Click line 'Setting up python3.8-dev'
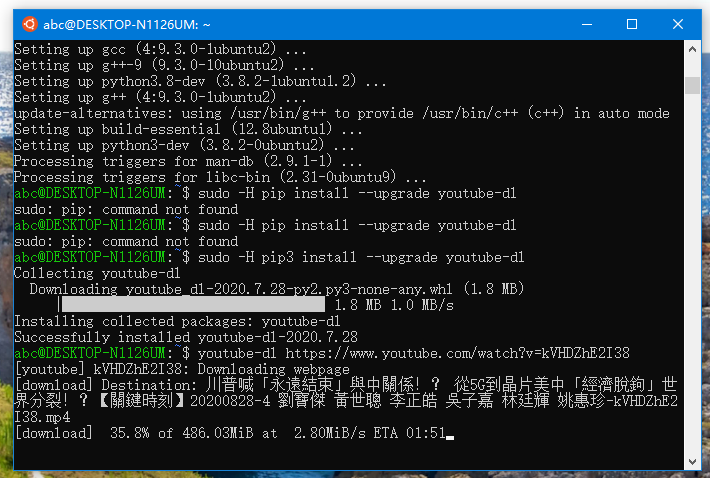This screenshot has height=478, width=710. pos(200,81)
